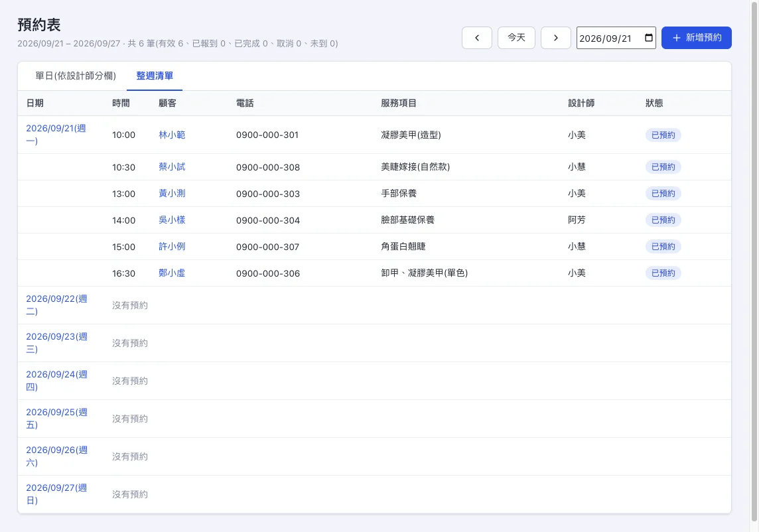Click the page vertical scrollbar
This screenshot has height=532, width=759.
[754, 261]
